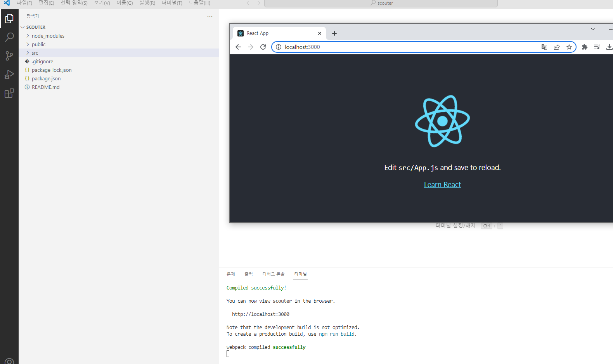
Task: Click browser back arrow button
Action: click(238, 47)
